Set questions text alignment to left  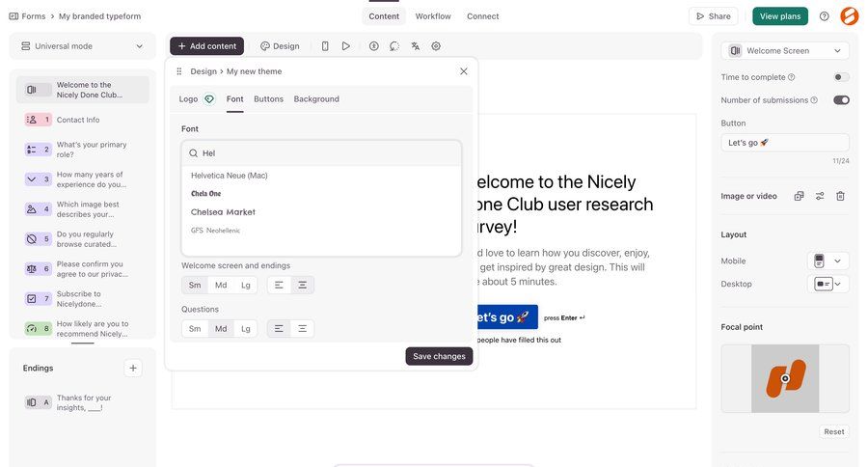pos(279,329)
